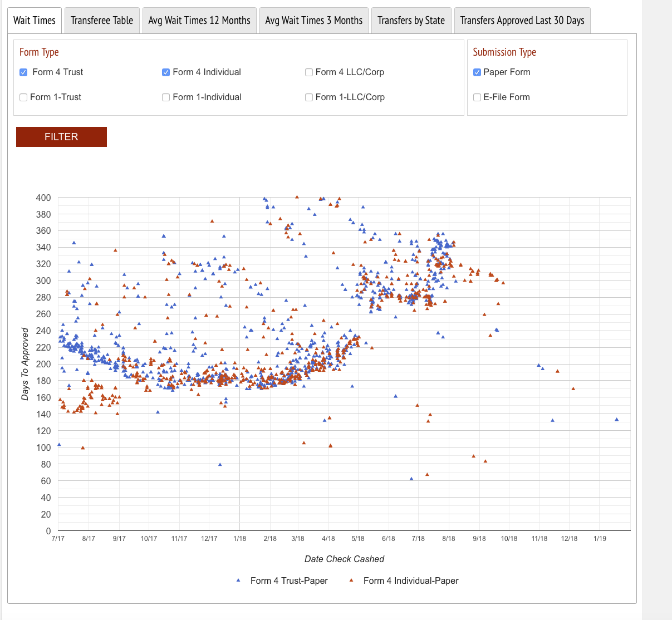Enable the Form 1-Trust checkbox
Image resolution: width=672 pixels, height=620 pixels.
(x=23, y=97)
